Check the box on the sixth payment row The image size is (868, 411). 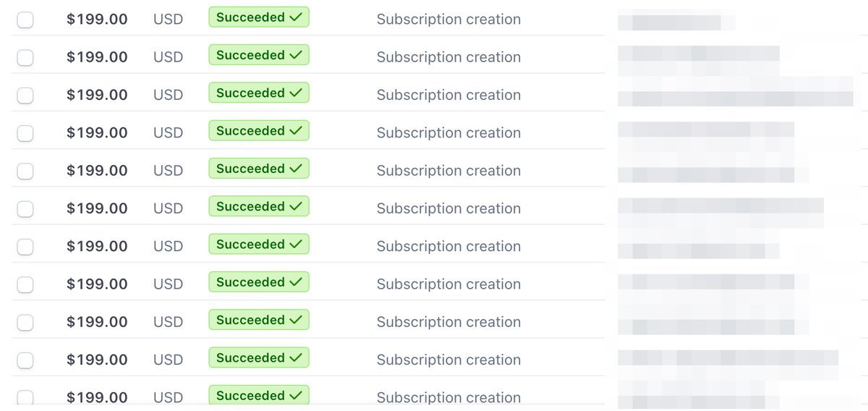[25, 209]
